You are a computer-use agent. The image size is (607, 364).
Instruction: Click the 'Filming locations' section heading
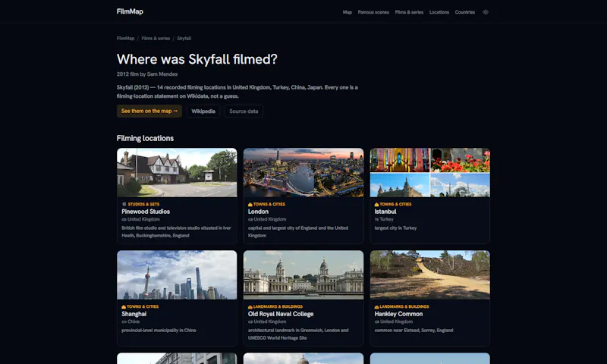tap(145, 138)
